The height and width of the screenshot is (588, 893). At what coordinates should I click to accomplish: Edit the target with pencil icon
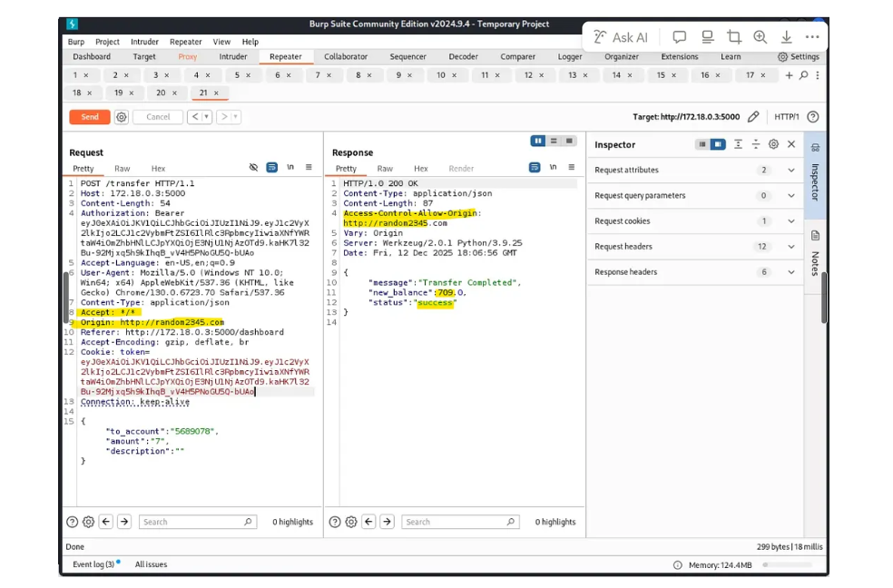(753, 117)
